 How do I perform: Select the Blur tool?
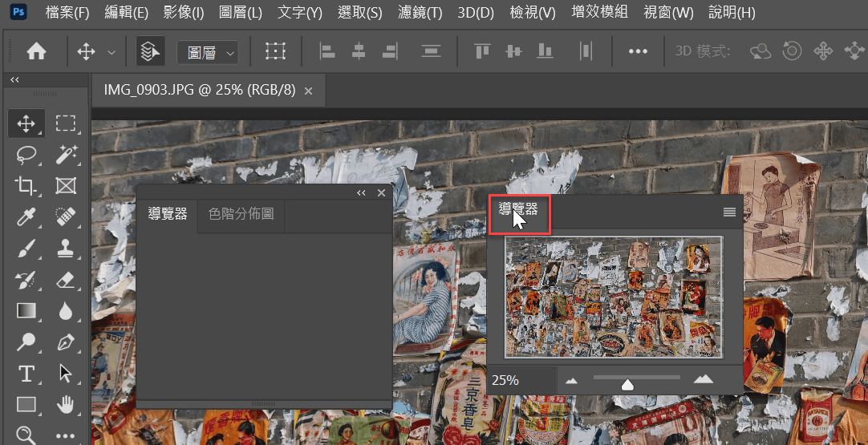(66, 311)
